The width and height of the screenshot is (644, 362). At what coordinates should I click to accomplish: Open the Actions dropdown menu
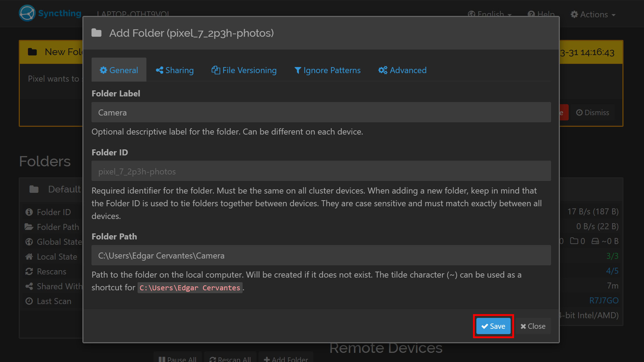[x=593, y=14]
